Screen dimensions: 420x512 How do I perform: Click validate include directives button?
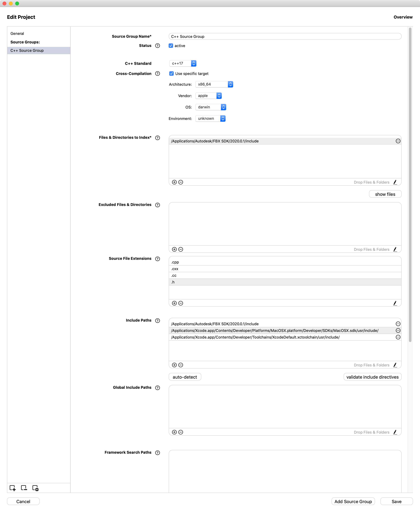[372, 377]
